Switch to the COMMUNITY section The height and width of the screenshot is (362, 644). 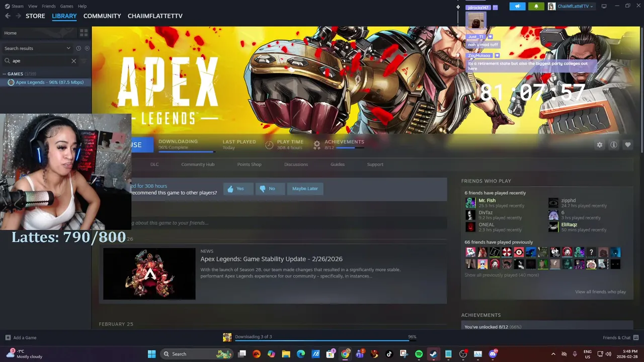102,16
